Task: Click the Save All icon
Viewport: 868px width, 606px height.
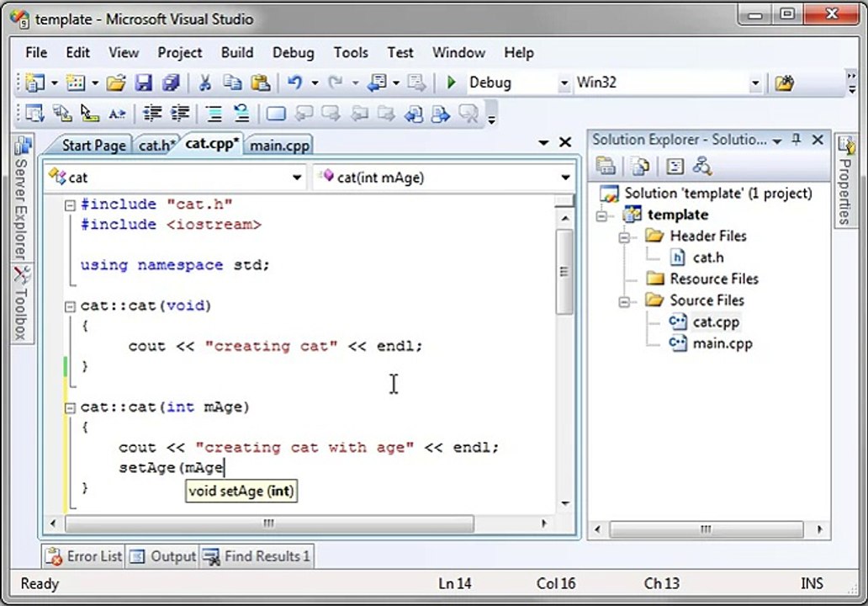Action: coord(171,83)
